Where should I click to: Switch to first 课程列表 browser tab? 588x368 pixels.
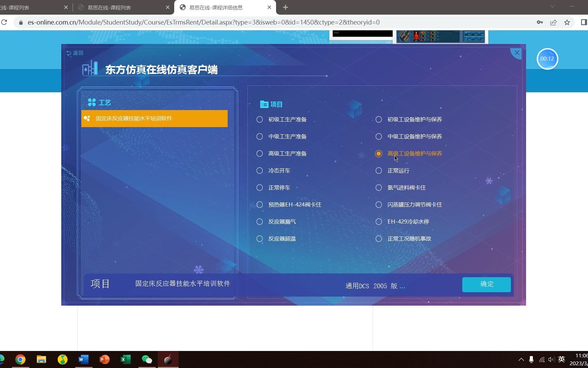(x=32, y=7)
